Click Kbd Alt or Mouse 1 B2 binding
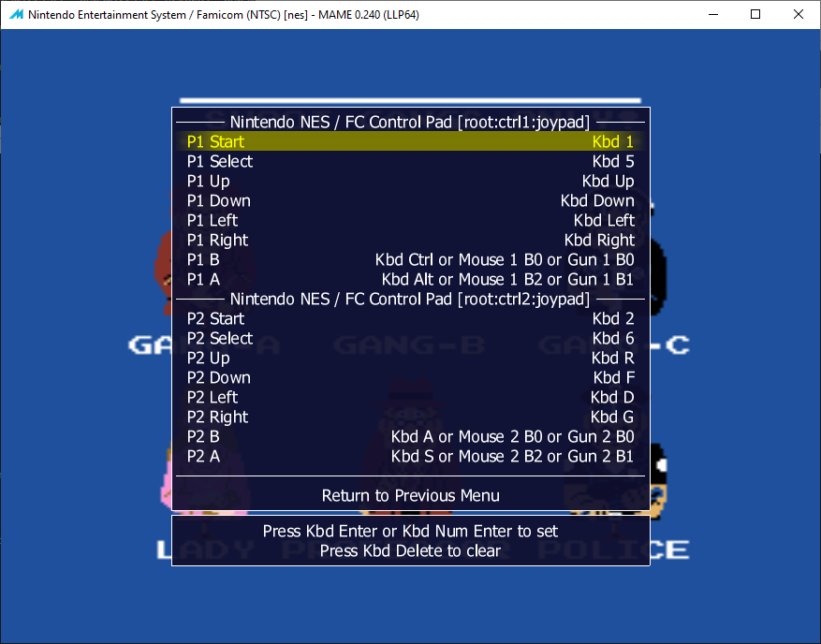Viewport: 821px width, 644px height. click(x=508, y=279)
